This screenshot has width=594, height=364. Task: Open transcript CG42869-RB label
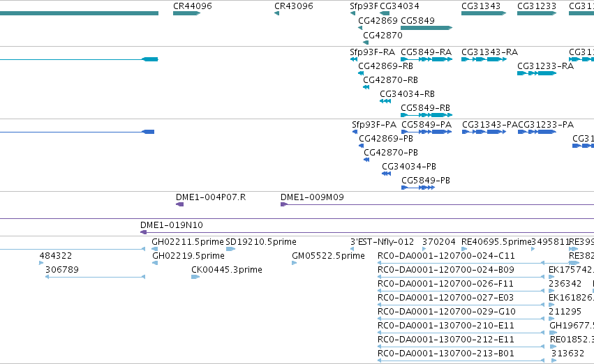[x=385, y=66]
